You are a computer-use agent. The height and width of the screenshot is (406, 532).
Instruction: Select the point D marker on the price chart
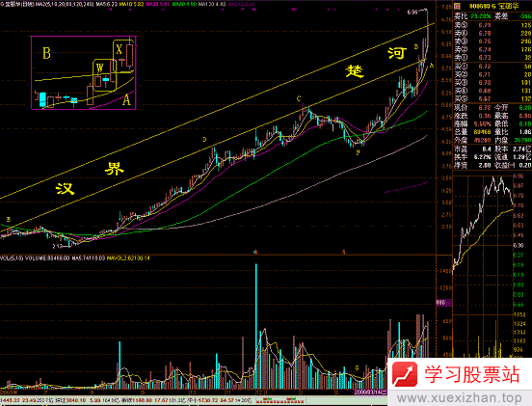click(x=204, y=139)
